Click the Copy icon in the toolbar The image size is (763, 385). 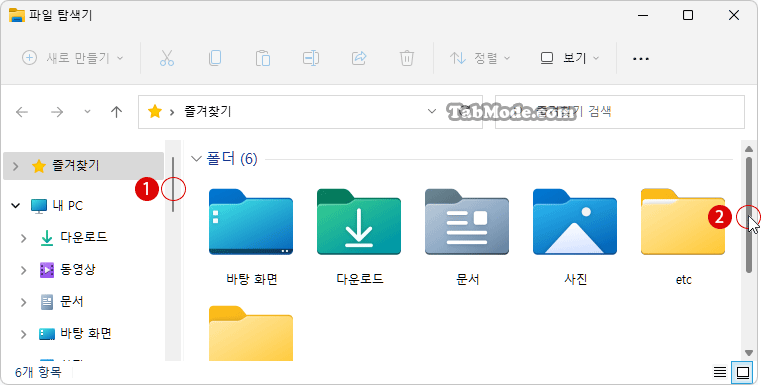[215, 58]
